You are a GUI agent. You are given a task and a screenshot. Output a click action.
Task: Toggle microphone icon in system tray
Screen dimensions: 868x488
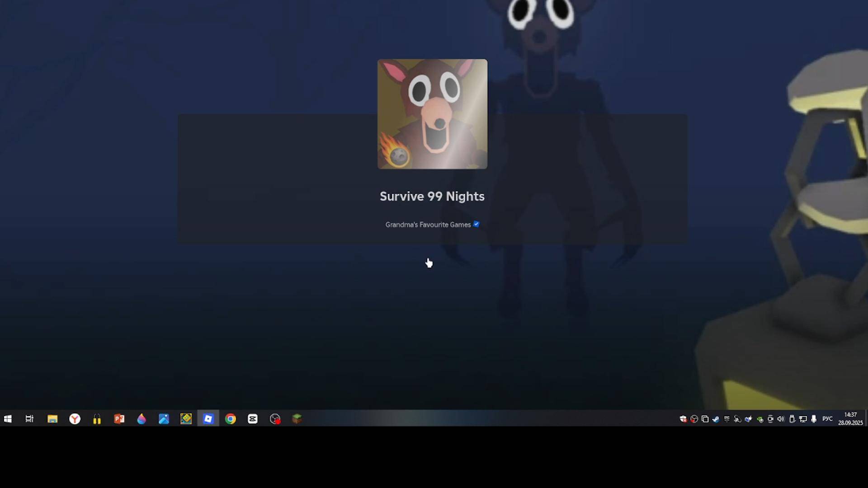(814, 419)
